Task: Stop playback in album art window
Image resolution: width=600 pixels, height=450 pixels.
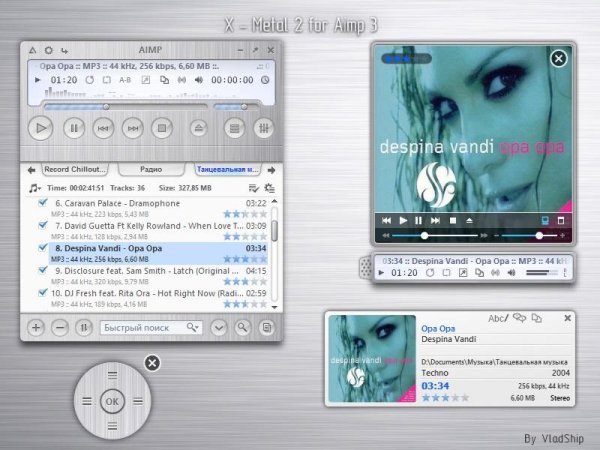Action: point(453,220)
